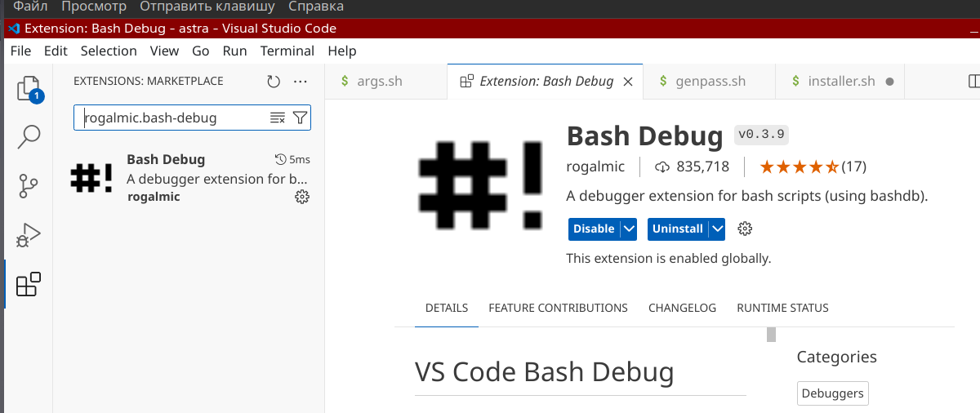The width and height of the screenshot is (980, 413).
Task: Click the Bash Debug icon in results list
Action: [x=91, y=178]
